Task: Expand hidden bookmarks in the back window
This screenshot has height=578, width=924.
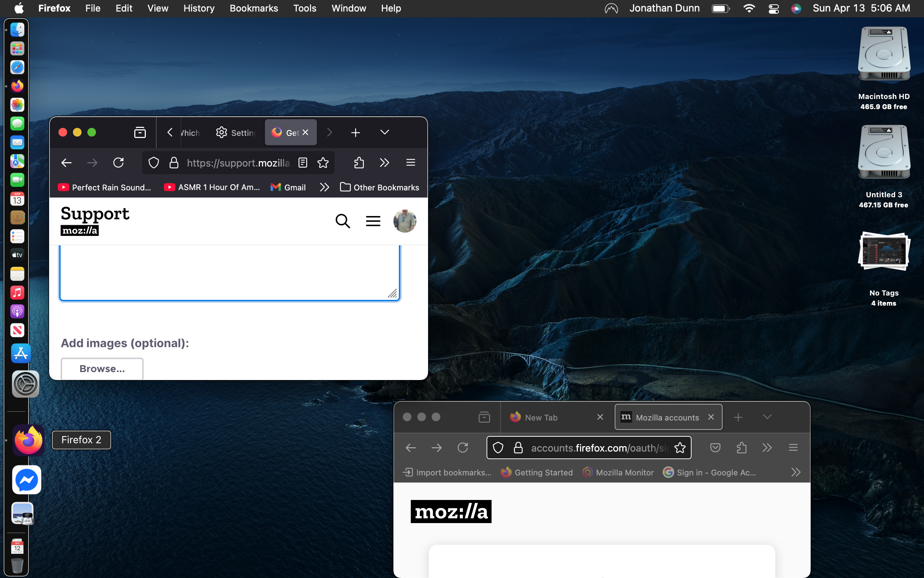Action: pyautogui.click(x=796, y=473)
